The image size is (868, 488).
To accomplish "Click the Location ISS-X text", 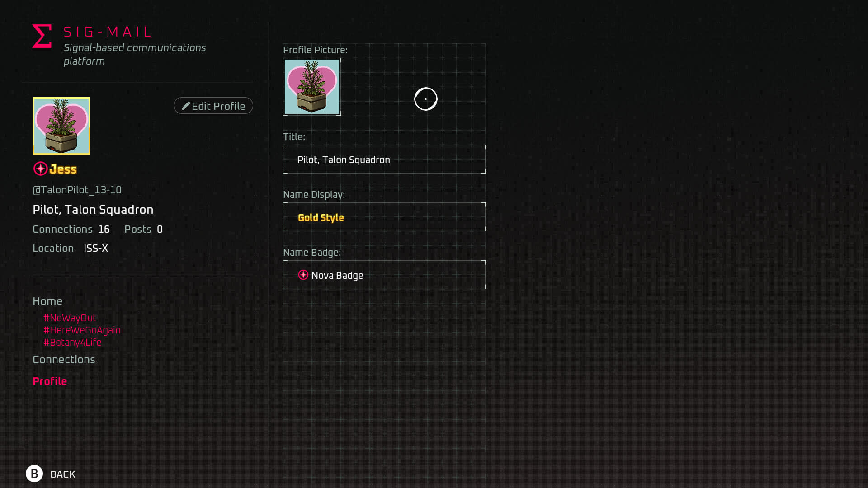I will [70, 249].
